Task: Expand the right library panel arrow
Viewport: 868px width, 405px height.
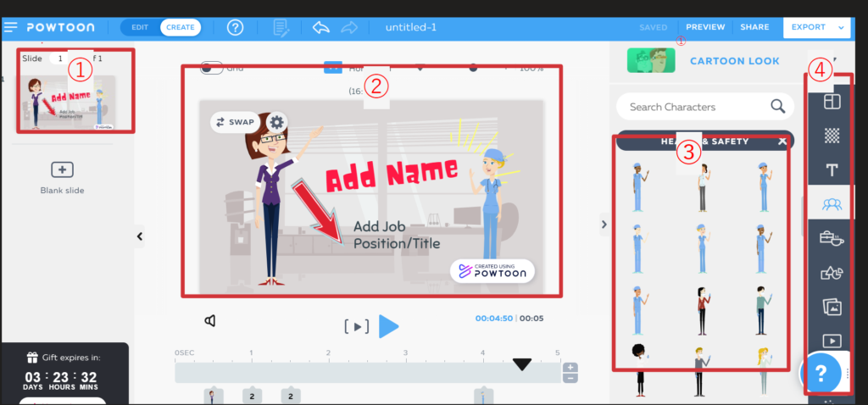Action: [604, 224]
